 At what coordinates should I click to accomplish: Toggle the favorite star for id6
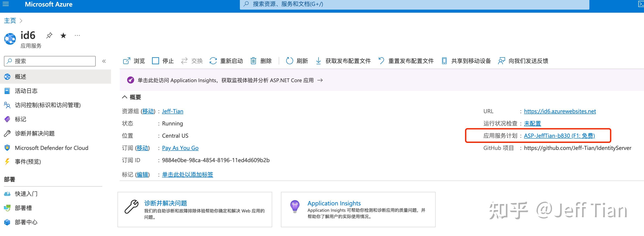pos(63,35)
